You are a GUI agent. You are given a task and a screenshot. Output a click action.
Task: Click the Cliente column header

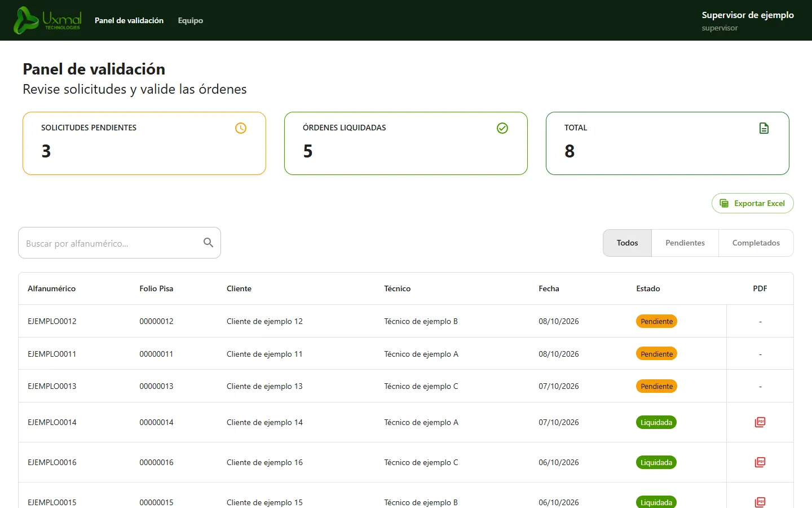(239, 288)
